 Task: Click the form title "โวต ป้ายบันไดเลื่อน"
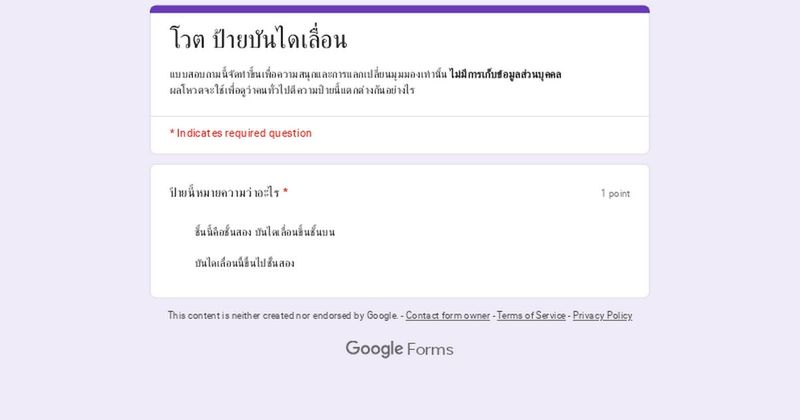click(258, 41)
